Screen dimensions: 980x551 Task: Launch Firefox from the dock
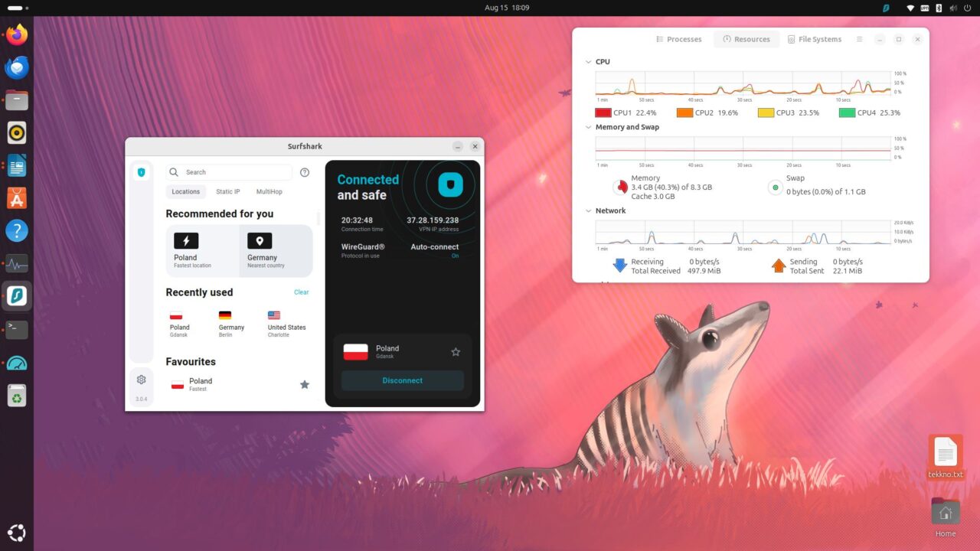click(17, 34)
